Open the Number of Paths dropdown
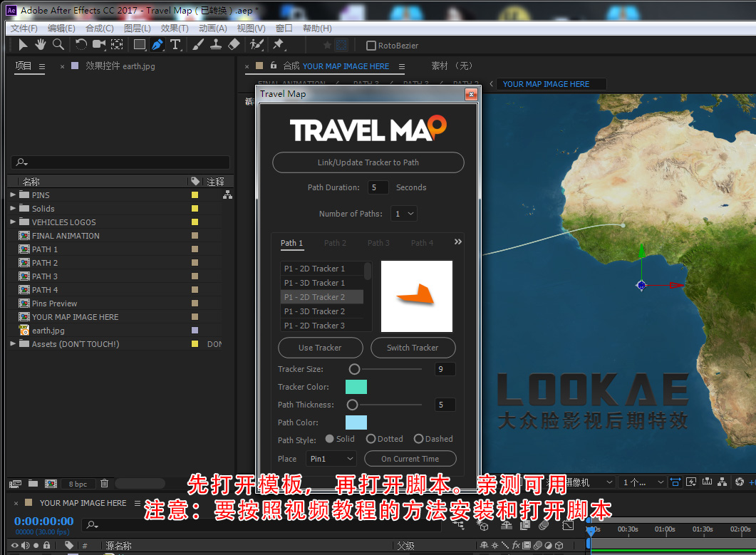The width and height of the screenshot is (756, 555). 403,213
